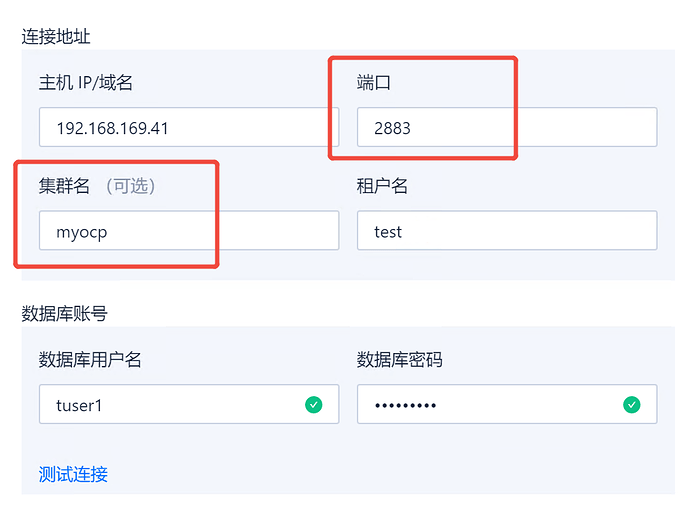Select the 集群名 input containing myocp
Viewport: 690px width, 511px height.
(189, 231)
